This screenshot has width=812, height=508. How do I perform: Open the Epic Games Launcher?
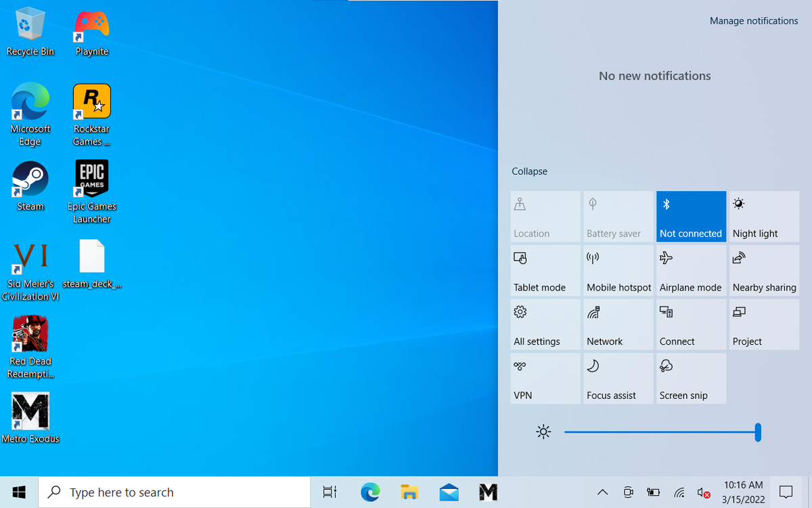(x=91, y=178)
